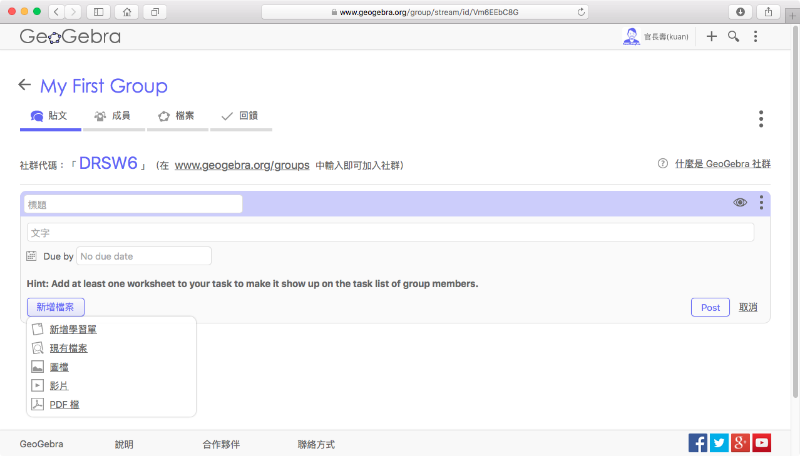Image resolution: width=800 pixels, height=456 pixels.
Task: Open My First Group title link
Action: pos(104,86)
